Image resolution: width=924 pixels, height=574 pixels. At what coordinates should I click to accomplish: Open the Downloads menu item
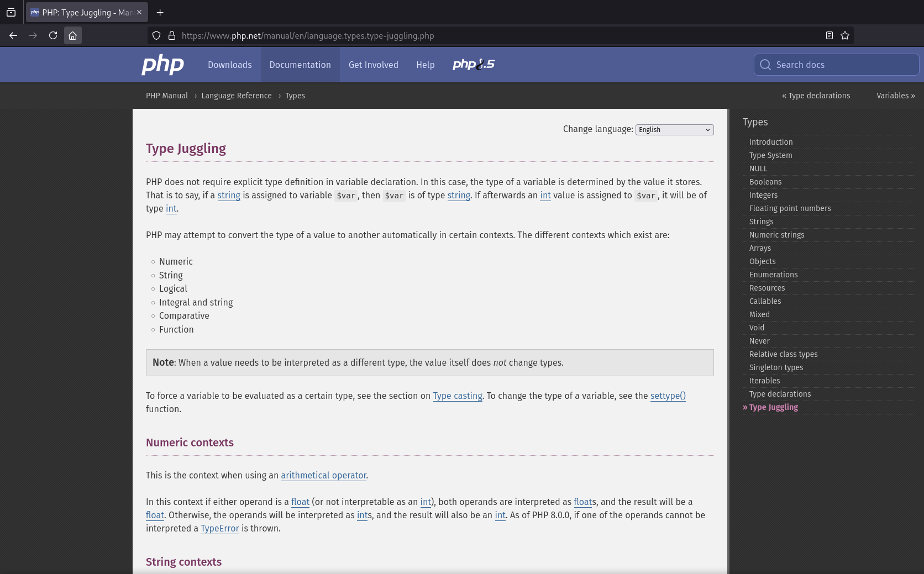coord(229,65)
